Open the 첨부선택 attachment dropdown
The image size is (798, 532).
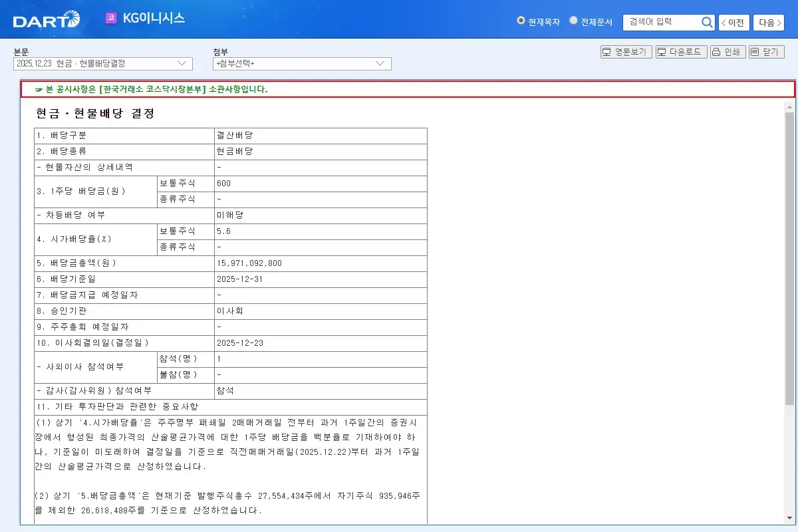(x=302, y=63)
